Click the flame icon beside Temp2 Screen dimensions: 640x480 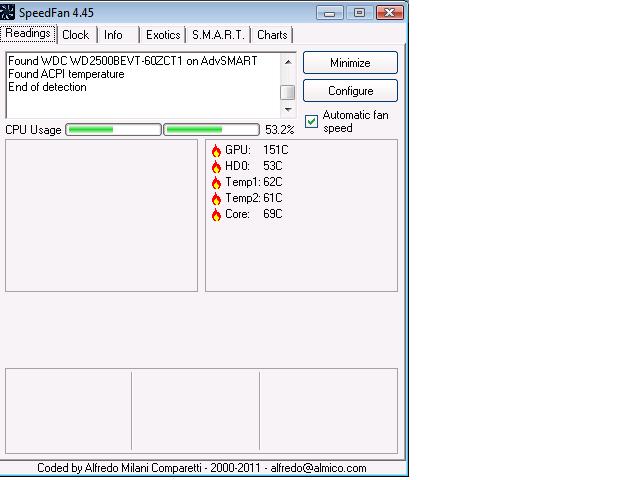coord(216,198)
